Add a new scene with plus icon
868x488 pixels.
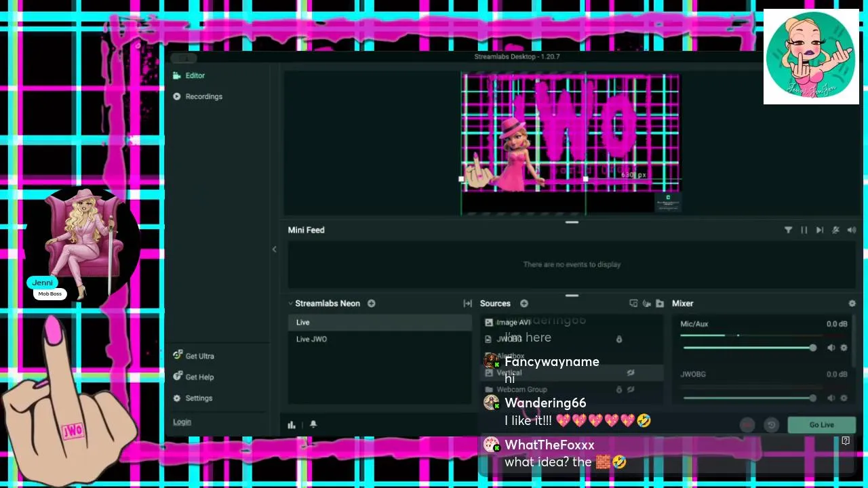pos(371,304)
